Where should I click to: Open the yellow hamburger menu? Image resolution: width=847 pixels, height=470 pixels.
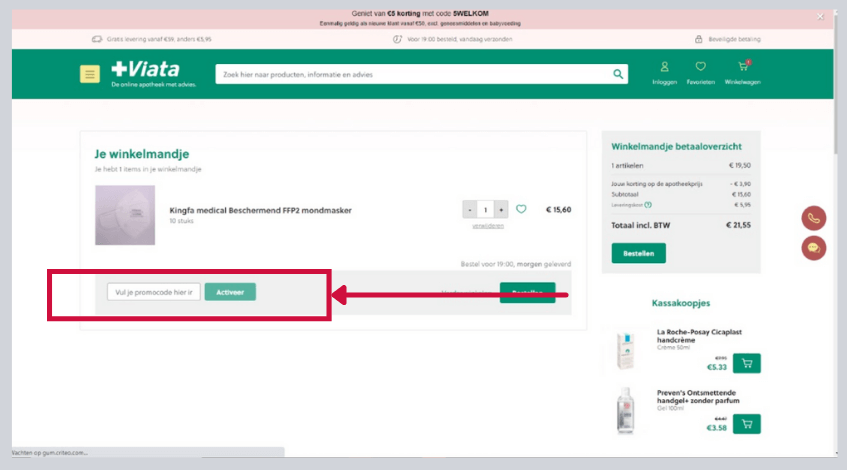(90, 74)
